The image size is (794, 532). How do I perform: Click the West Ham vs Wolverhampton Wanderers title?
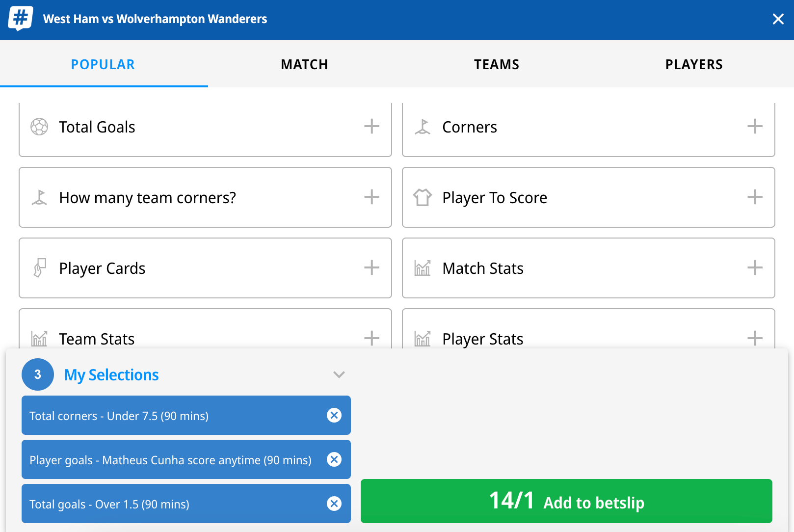click(155, 19)
